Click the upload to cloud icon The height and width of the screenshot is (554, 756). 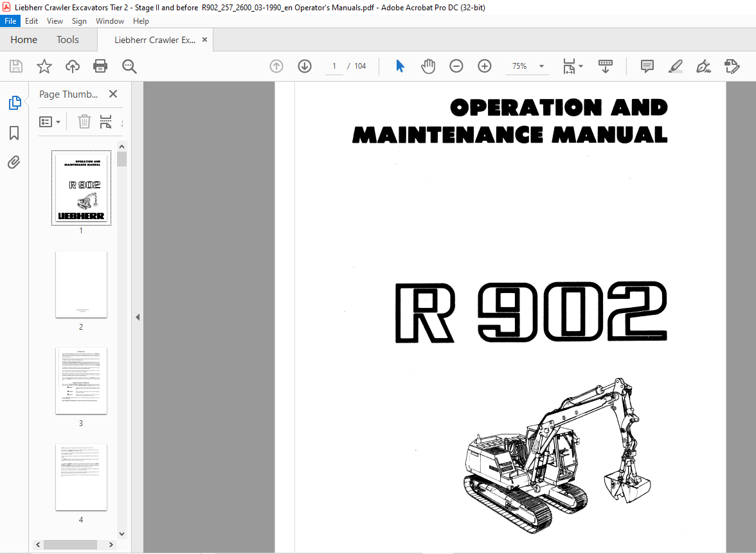(72, 66)
